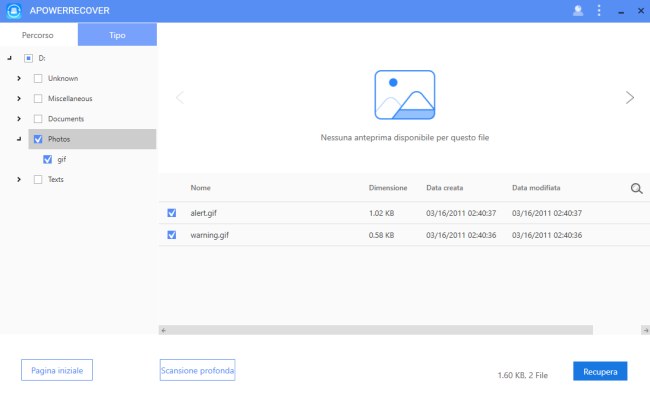Sort by the Dimensione column header
650x396 pixels.
tap(388, 188)
